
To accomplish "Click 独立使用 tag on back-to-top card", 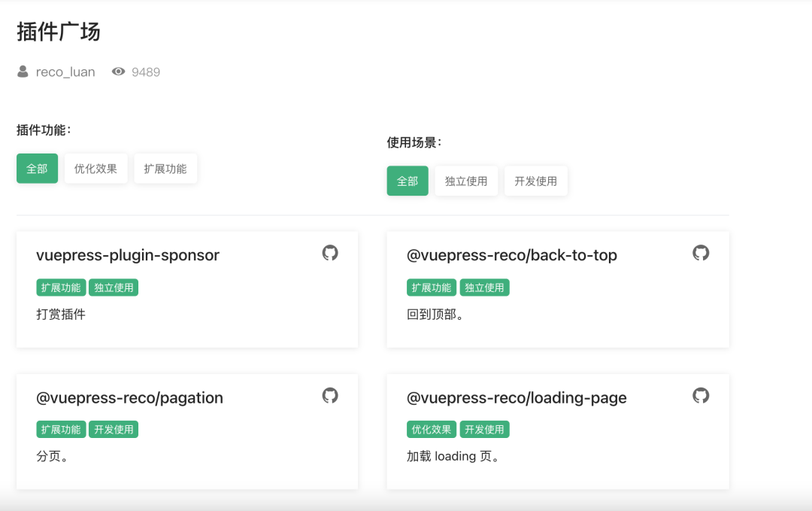I will click(484, 287).
